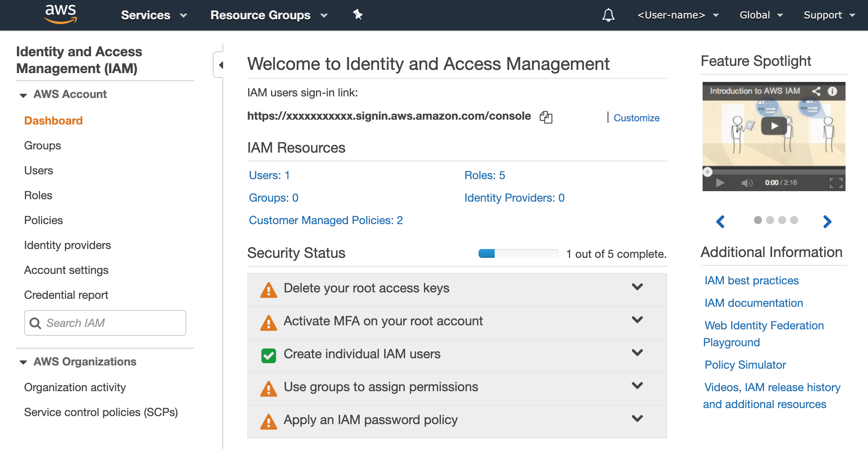
Task: Copy the IAM sign-in link
Action: 546,117
